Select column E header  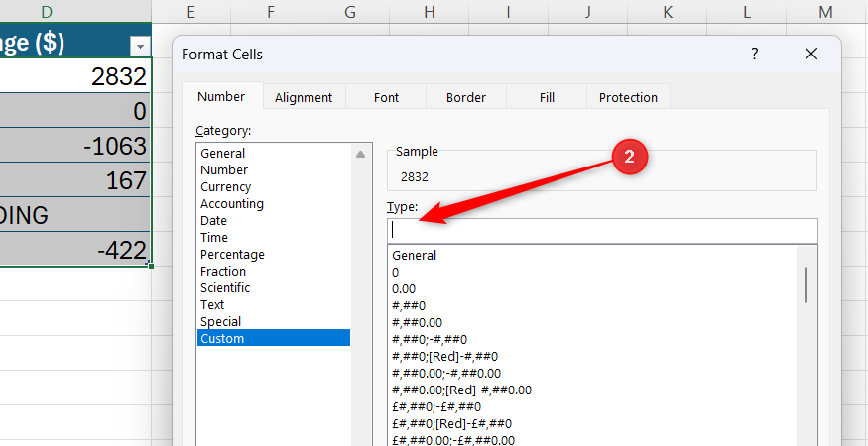(x=191, y=12)
